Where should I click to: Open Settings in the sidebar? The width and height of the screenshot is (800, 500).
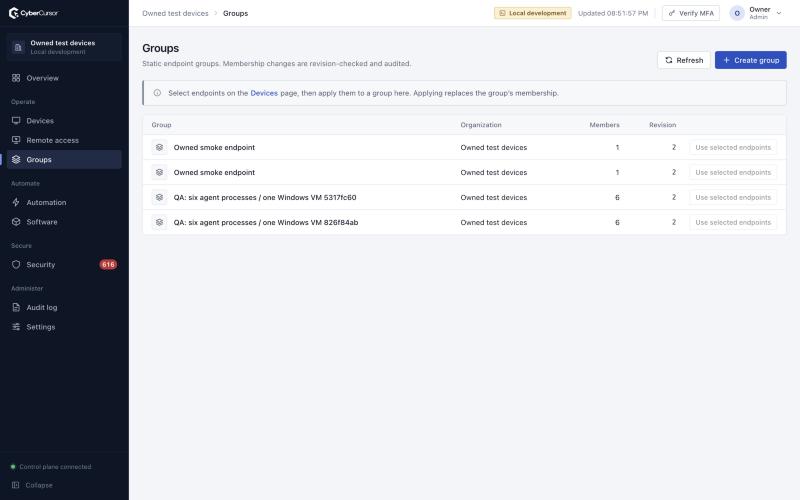(64, 327)
